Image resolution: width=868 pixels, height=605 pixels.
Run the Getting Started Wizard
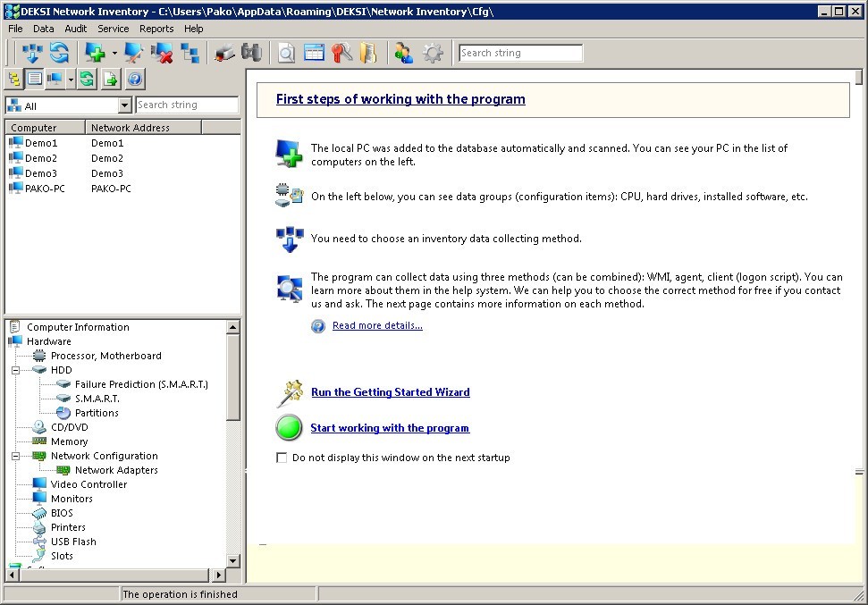[x=391, y=391]
